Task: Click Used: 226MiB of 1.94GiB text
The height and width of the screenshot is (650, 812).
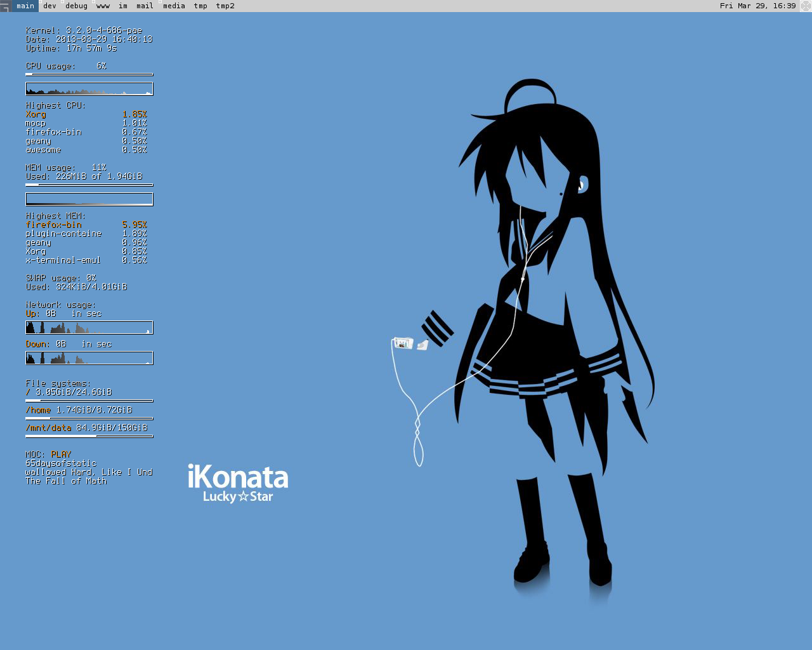Action: click(x=84, y=176)
